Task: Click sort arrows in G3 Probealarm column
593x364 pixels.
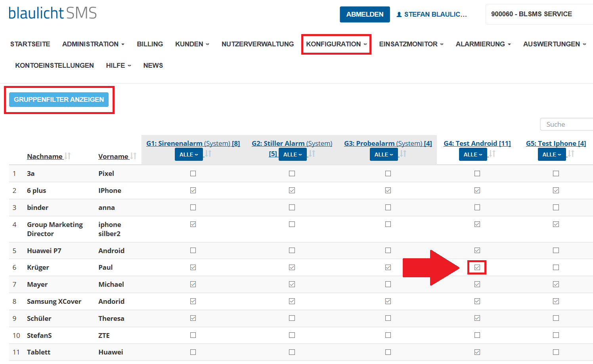Action: (x=403, y=154)
